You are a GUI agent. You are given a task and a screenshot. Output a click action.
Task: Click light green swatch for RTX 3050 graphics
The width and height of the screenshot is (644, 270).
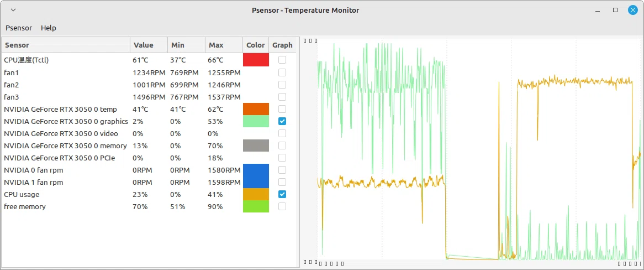click(x=256, y=121)
